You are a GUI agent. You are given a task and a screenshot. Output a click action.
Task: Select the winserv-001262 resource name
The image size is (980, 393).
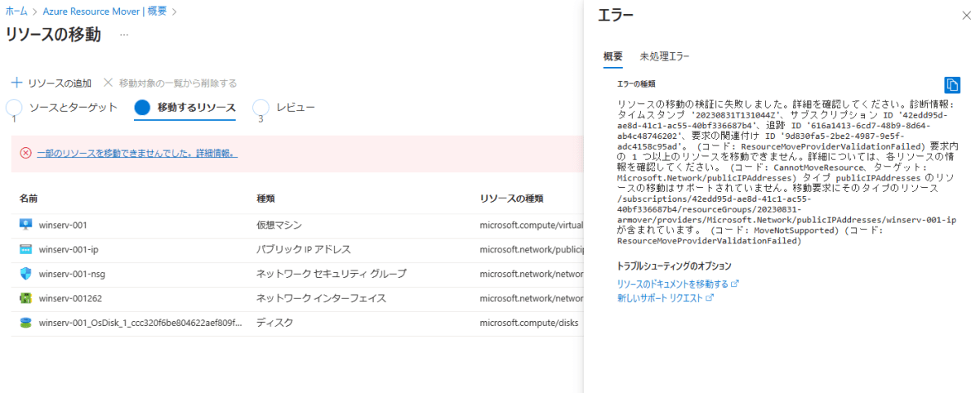click(70, 298)
